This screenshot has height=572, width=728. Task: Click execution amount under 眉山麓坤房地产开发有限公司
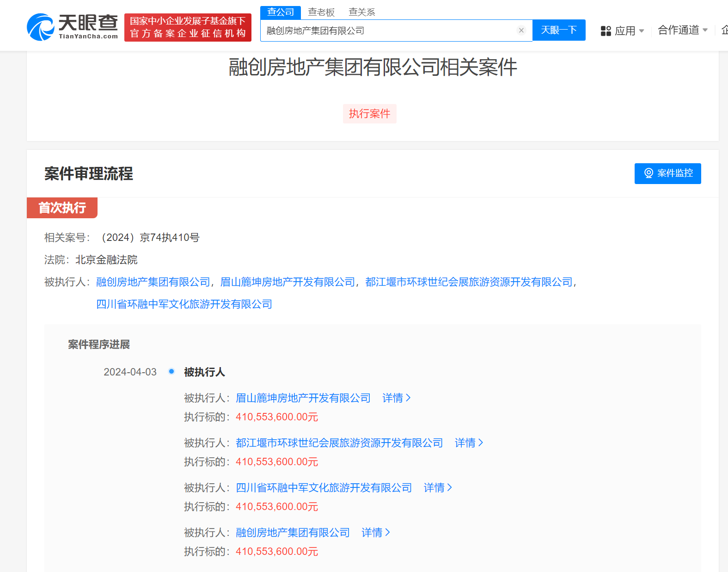(277, 417)
